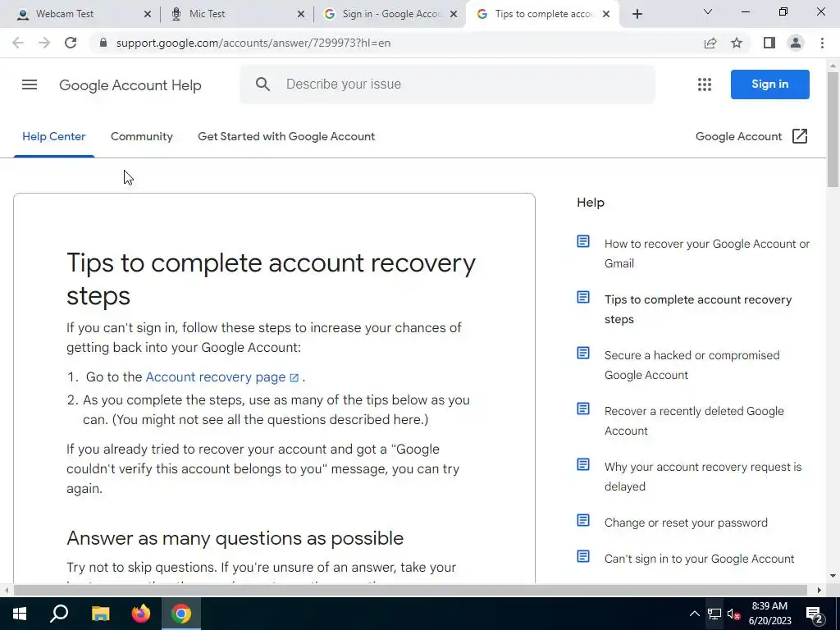Open Why your account recovery request is delayed
This screenshot has height=630, width=840.
click(x=703, y=477)
